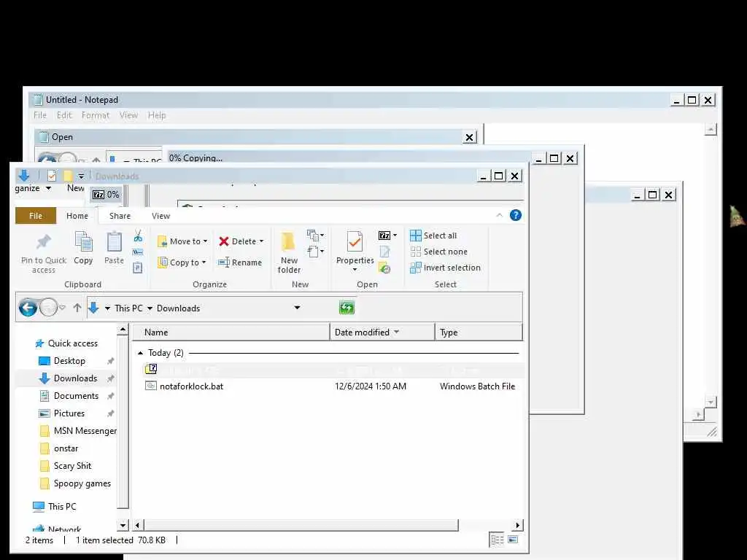Click the navigation pane scroll-down arrow
Viewport: 747px width, 560px height.
(123, 525)
